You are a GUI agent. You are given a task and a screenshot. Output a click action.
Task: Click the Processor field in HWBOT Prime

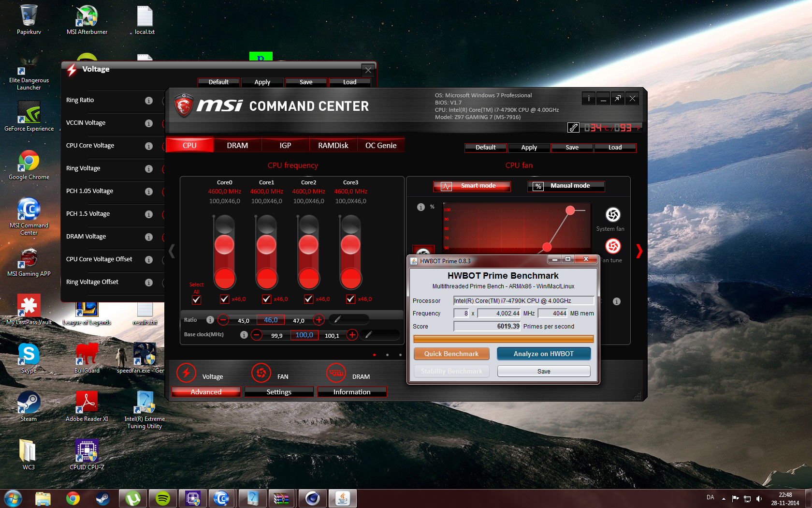point(524,300)
